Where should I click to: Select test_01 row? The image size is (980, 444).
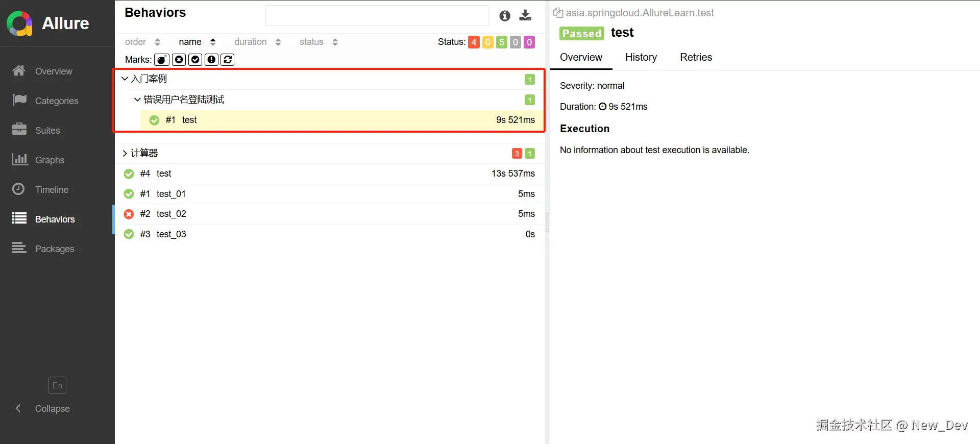tap(330, 194)
